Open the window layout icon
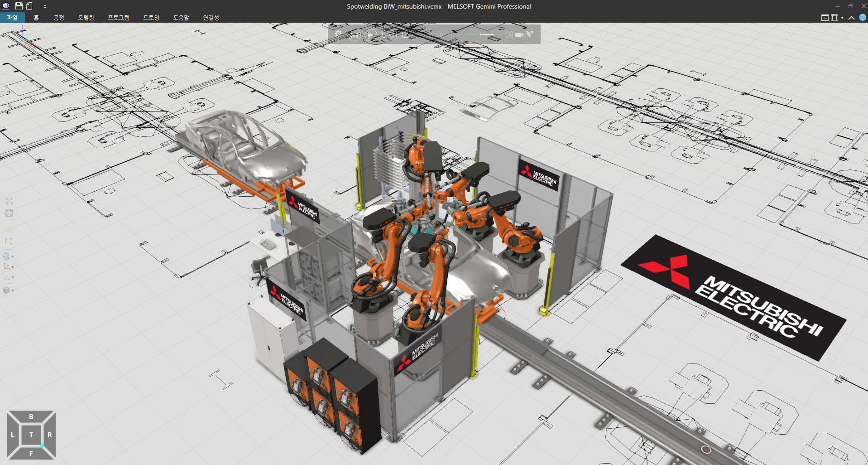 834,18
